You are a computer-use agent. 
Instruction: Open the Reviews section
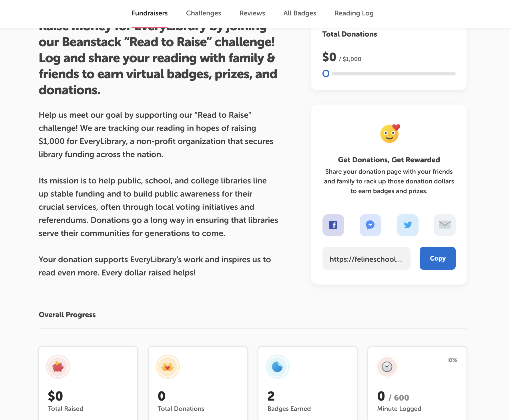click(x=252, y=13)
